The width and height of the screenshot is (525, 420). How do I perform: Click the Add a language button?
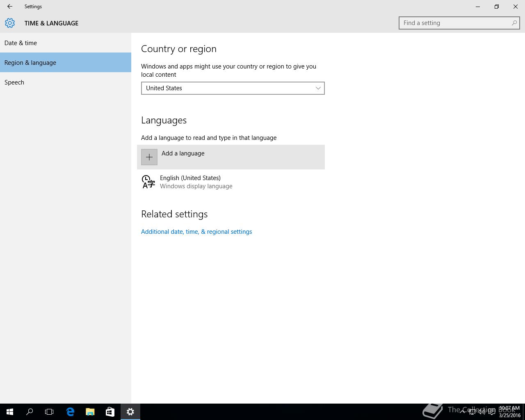coord(231,157)
